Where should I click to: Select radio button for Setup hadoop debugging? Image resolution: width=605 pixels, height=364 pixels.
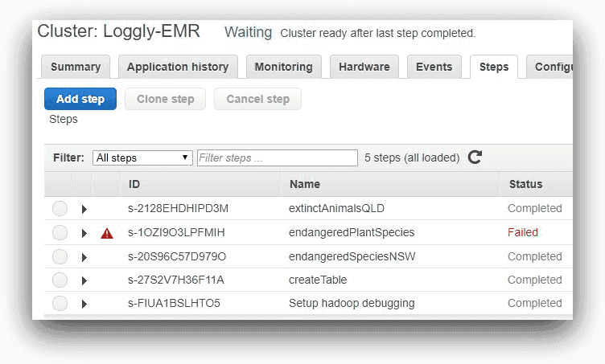click(x=60, y=304)
